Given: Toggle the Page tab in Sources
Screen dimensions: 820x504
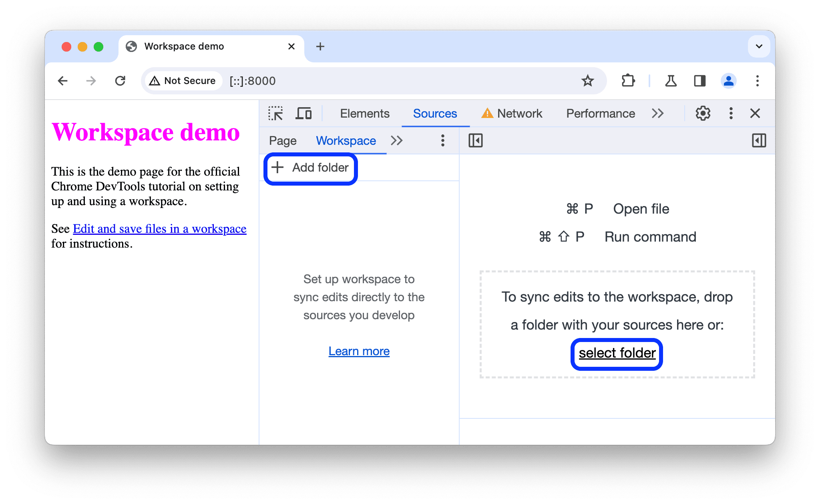Looking at the screenshot, I should tap(283, 140).
